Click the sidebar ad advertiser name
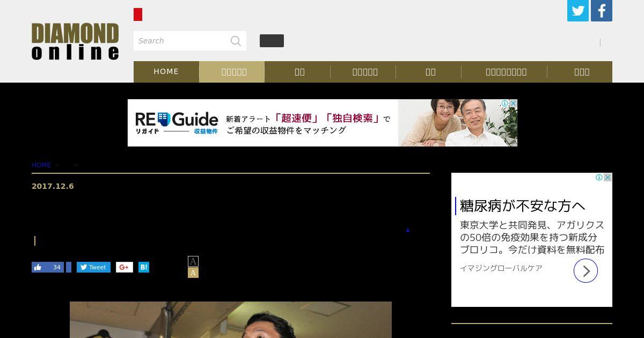This screenshot has height=338, width=644. [501, 268]
